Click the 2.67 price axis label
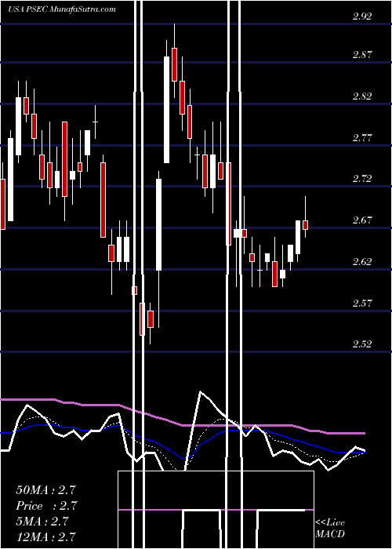 pos(362,220)
